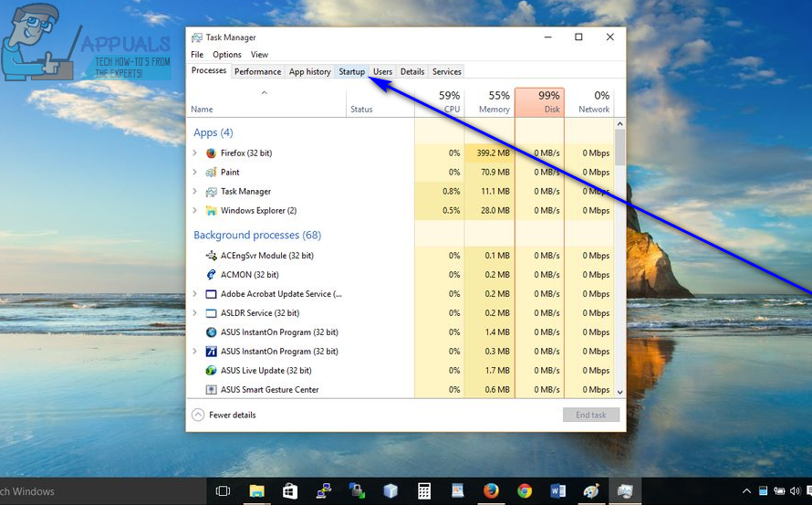The width and height of the screenshot is (812, 505).
Task: Click the ACMON (32 bit) icon
Action: [x=211, y=275]
